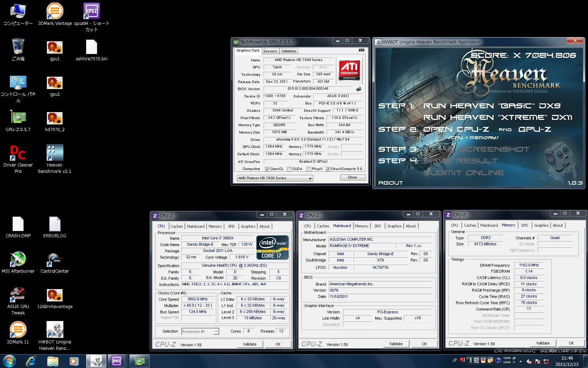
Task: Click the ATI Radeon logo in GPU-Z
Action: (349, 70)
